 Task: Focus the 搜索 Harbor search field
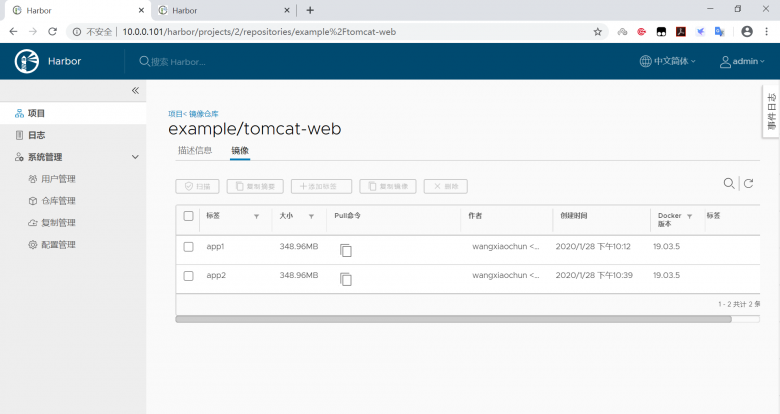point(178,62)
